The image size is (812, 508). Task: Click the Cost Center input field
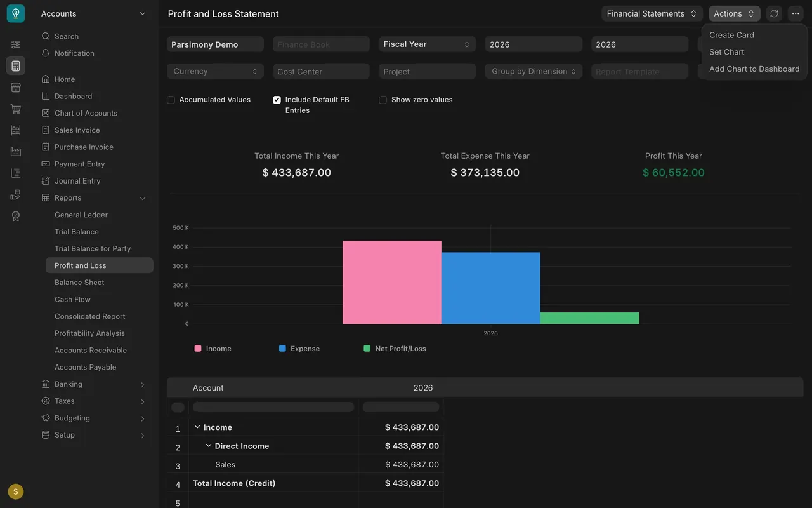(x=321, y=71)
